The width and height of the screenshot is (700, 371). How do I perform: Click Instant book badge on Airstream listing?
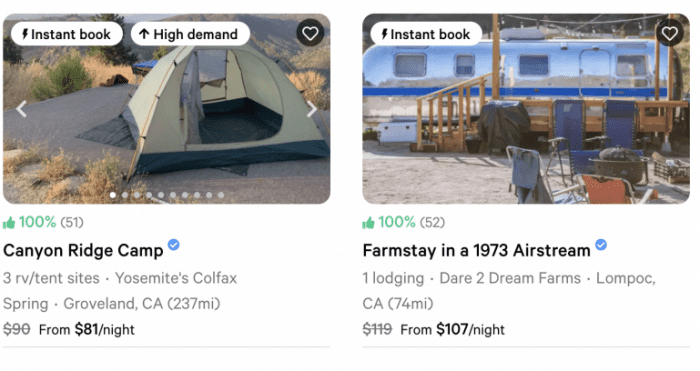426,34
